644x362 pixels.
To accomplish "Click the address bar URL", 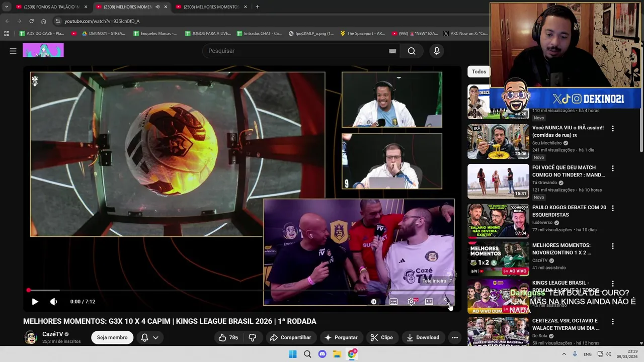I will tap(102, 21).
